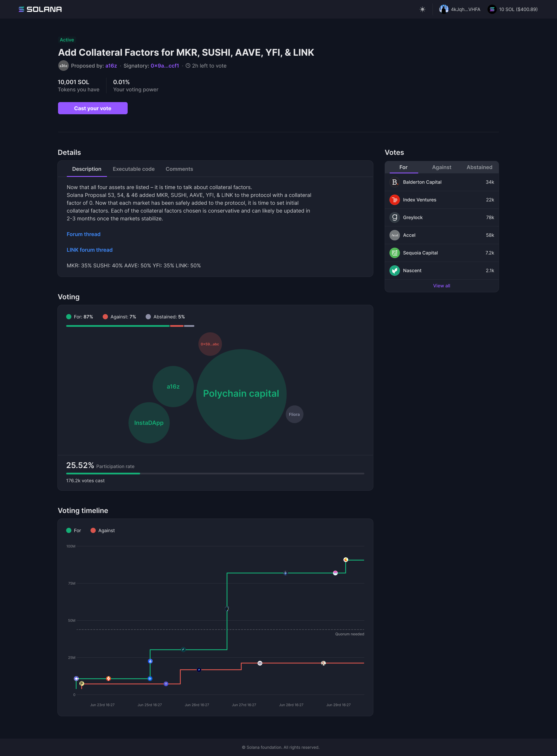Click gray Abstained legend dot

pyautogui.click(x=148, y=317)
